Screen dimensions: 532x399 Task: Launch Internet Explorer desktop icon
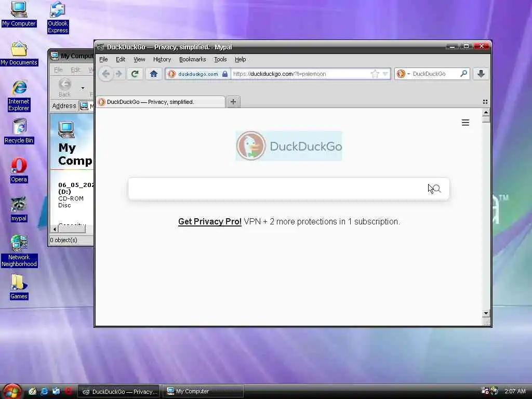19,96
